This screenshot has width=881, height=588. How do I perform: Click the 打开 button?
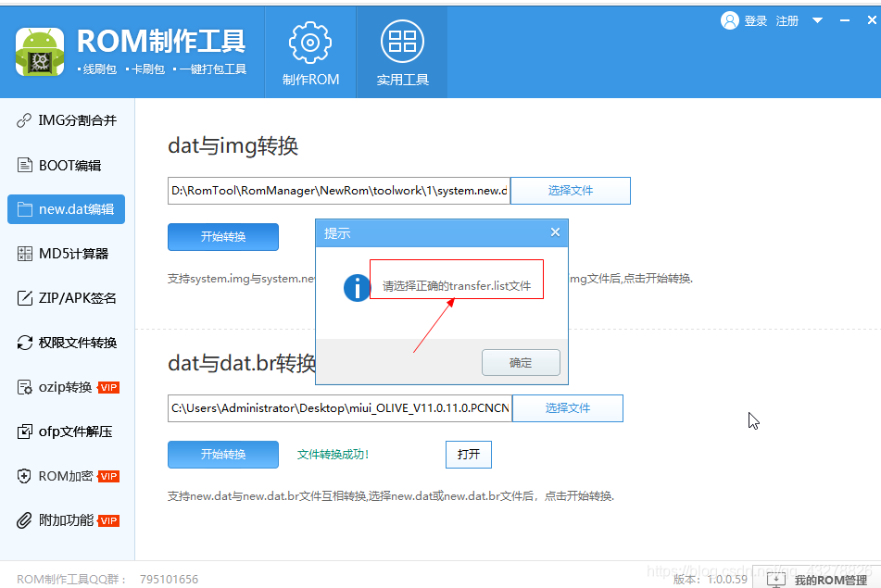[x=469, y=455]
